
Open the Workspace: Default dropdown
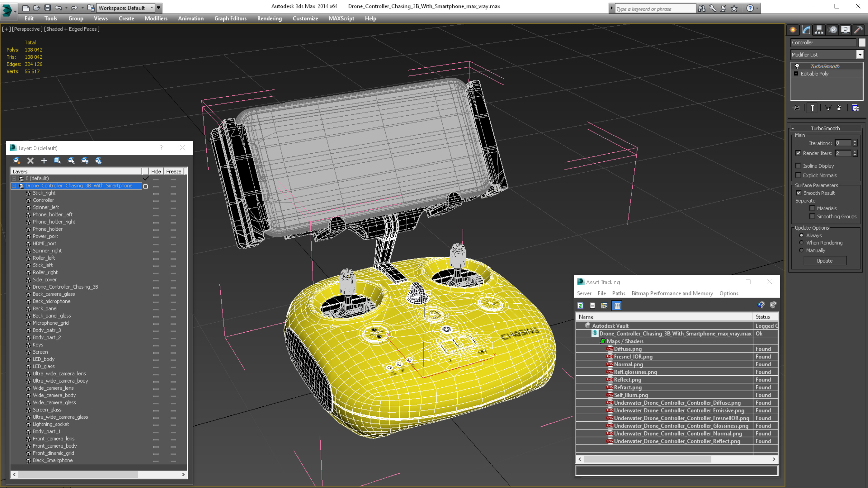pos(126,8)
